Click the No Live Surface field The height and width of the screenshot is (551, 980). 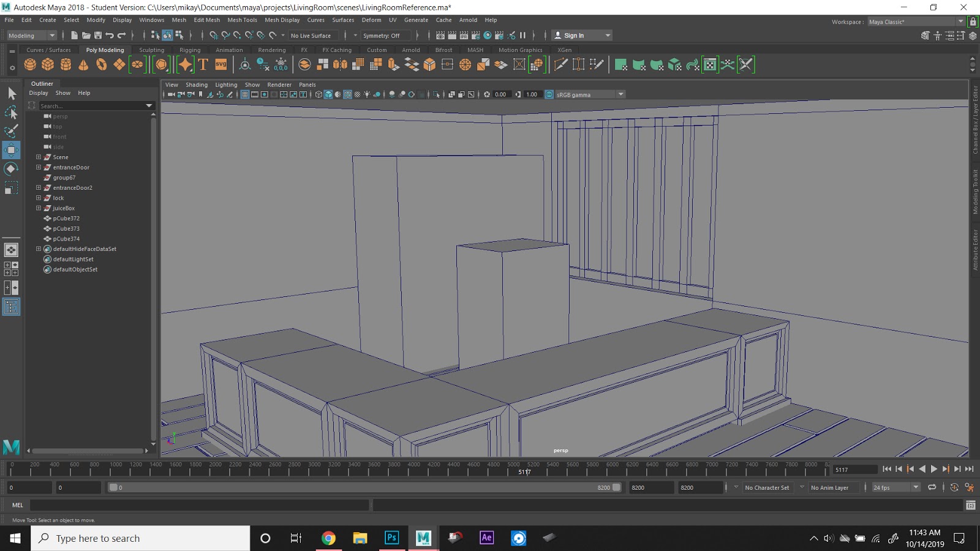pyautogui.click(x=311, y=36)
